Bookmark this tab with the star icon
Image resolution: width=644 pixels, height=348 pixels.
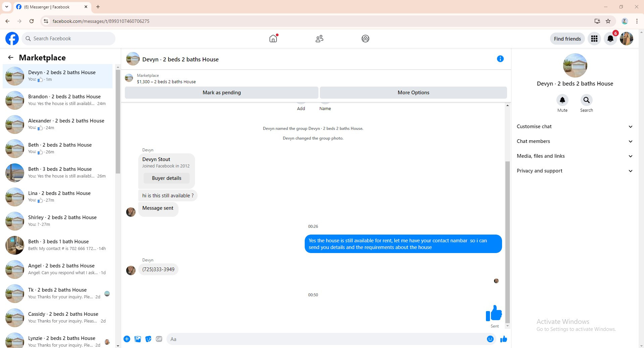(x=608, y=21)
